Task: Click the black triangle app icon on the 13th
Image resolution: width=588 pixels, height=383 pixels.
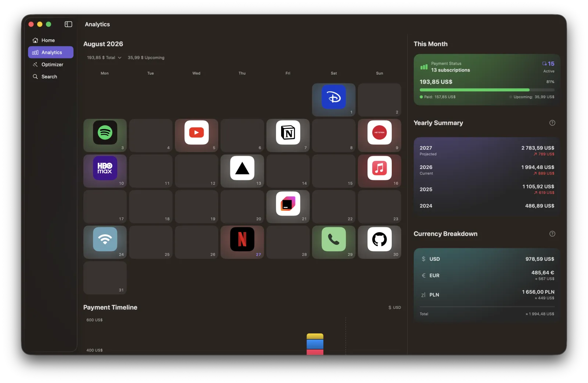Action: tap(242, 168)
